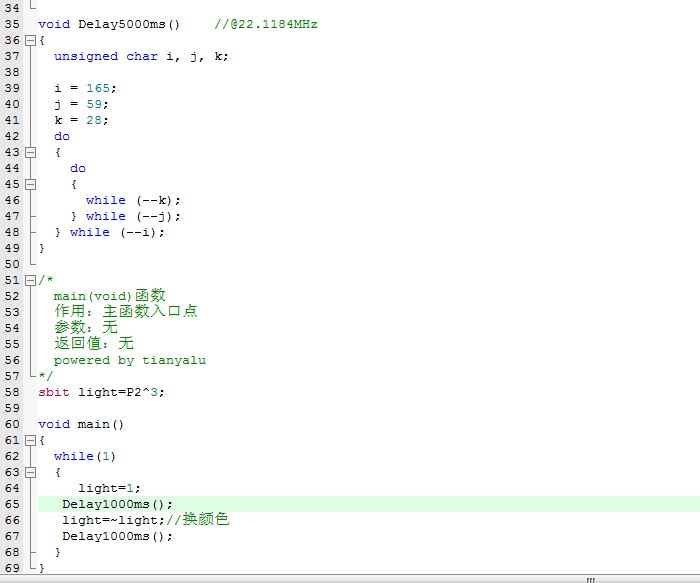This screenshot has width=700, height=583.
Task: Place cursor on 'unsigned char i, j, k;'
Action: 141,56
